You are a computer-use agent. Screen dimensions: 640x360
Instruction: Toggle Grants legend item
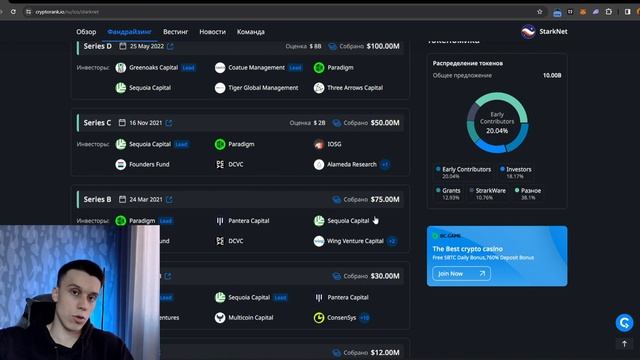[x=448, y=193]
